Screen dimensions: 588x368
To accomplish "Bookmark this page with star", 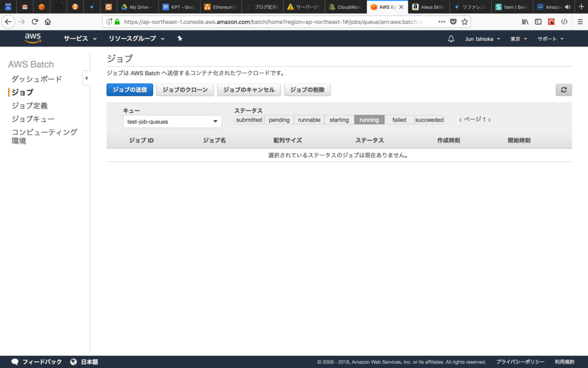I will coord(465,22).
